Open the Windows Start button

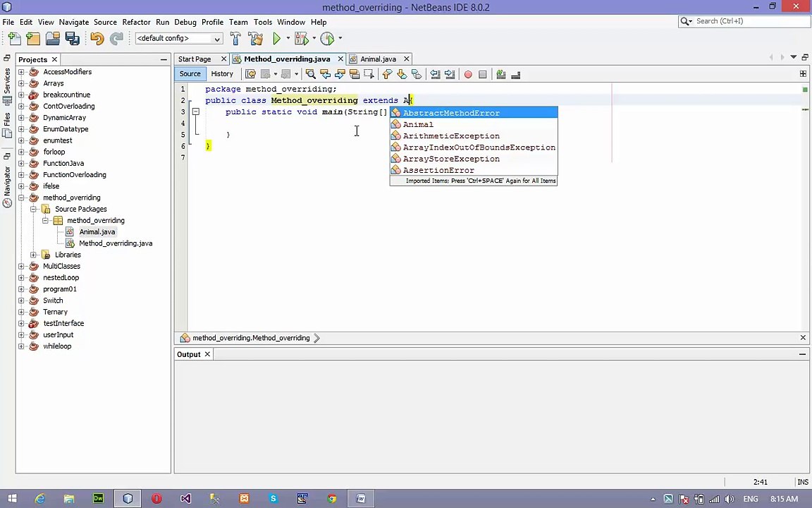[12, 499]
